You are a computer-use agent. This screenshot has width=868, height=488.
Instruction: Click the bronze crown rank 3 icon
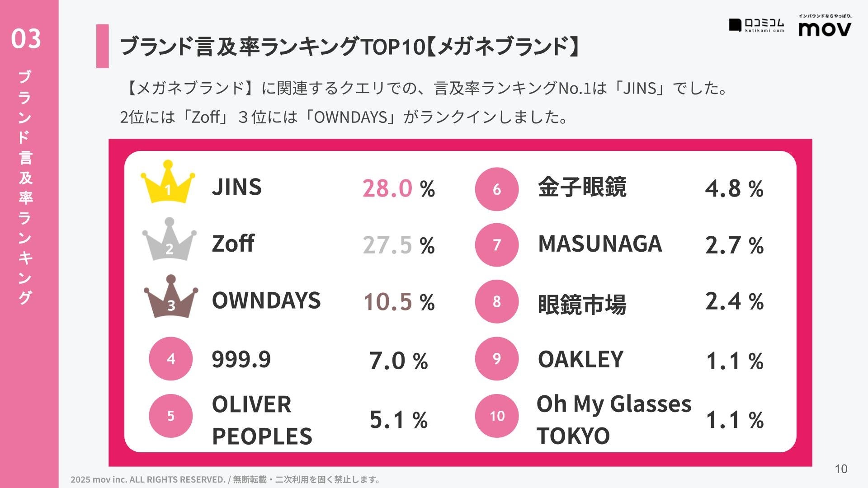[x=170, y=297]
